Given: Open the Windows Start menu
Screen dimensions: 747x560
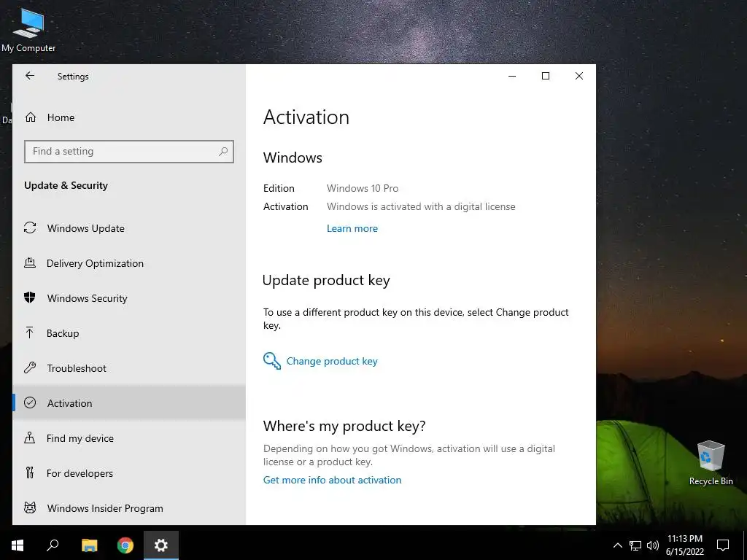Looking at the screenshot, I should pos(18,545).
